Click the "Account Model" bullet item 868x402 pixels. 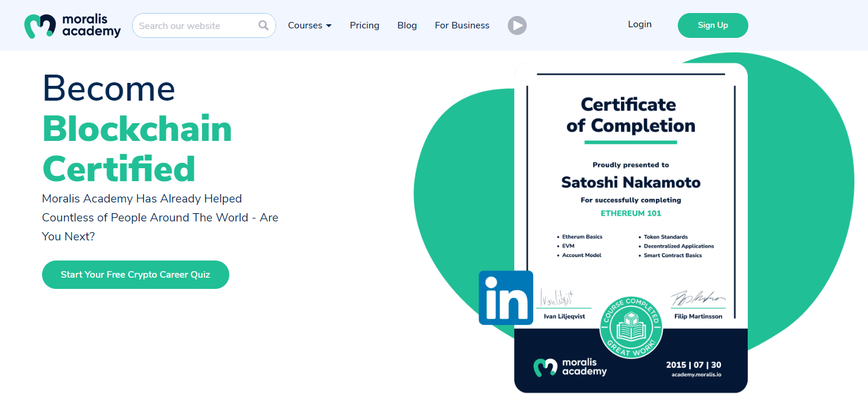pos(582,255)
